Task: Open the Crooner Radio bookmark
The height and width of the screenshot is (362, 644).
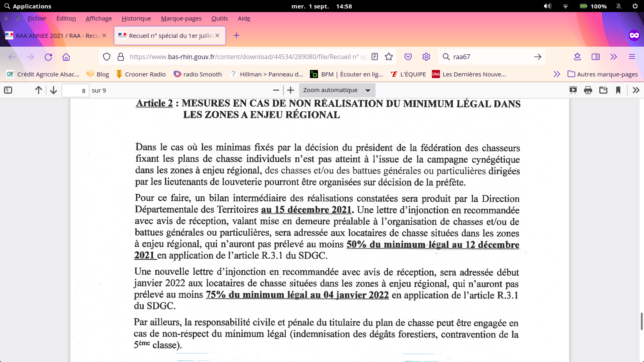Action: tap(141, 74)
